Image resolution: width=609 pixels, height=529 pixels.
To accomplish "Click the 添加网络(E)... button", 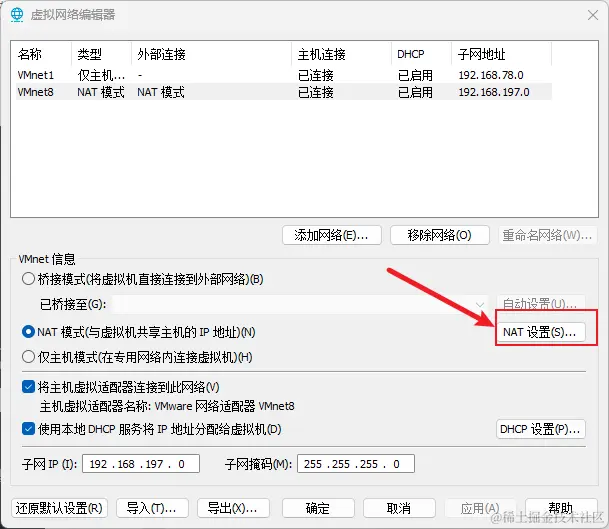I will pyautogui.click(x=332, y=235).
